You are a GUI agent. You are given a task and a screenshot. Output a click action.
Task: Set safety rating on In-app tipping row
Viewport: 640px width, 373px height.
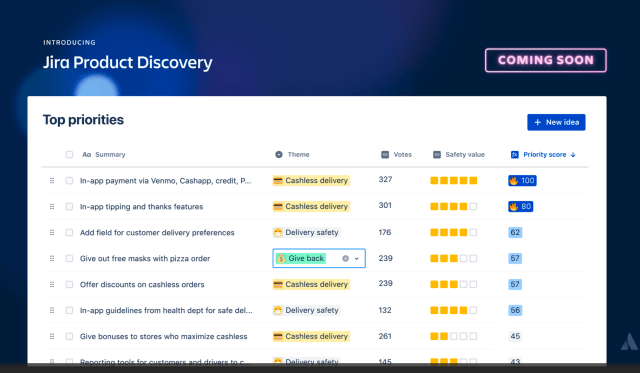(453, 206)
